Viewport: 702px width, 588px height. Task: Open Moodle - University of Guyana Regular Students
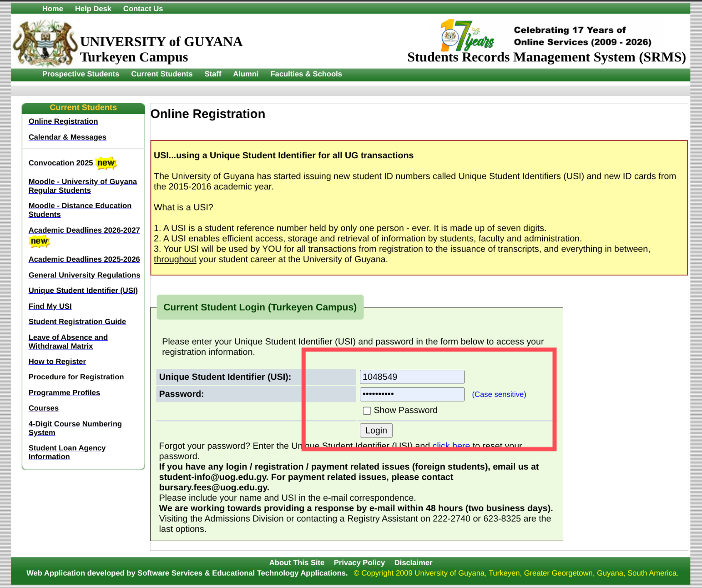[x=83, y=186]
